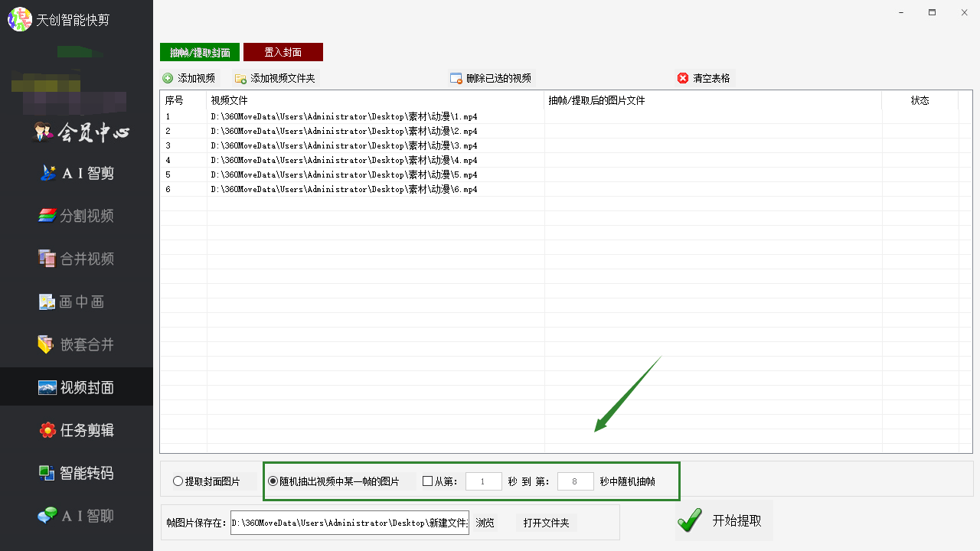Click the frame image save path field
Viewport: 980px width, 551px height.
tap(350, 523)
